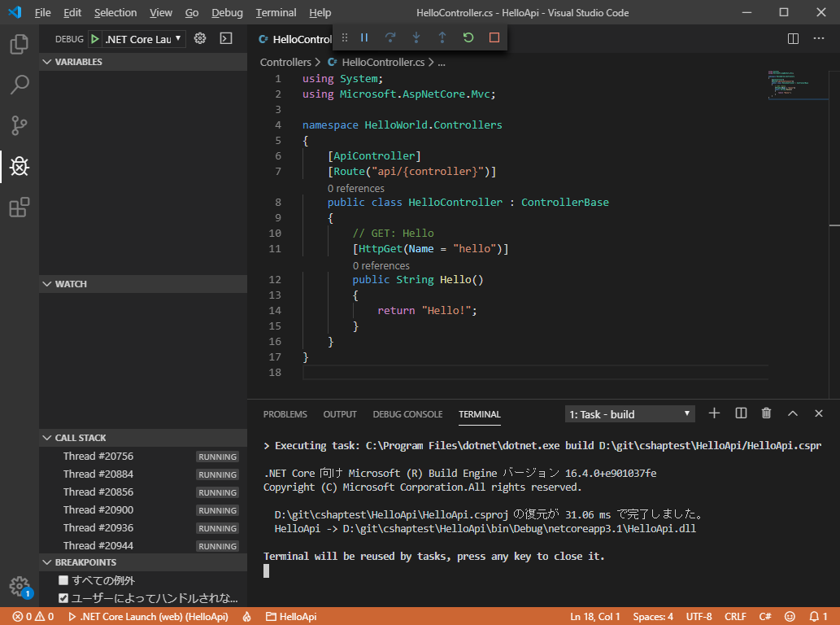
Task: Enable the すべての例外 breakpoint checkbox
Action: (x=63, y=580)
